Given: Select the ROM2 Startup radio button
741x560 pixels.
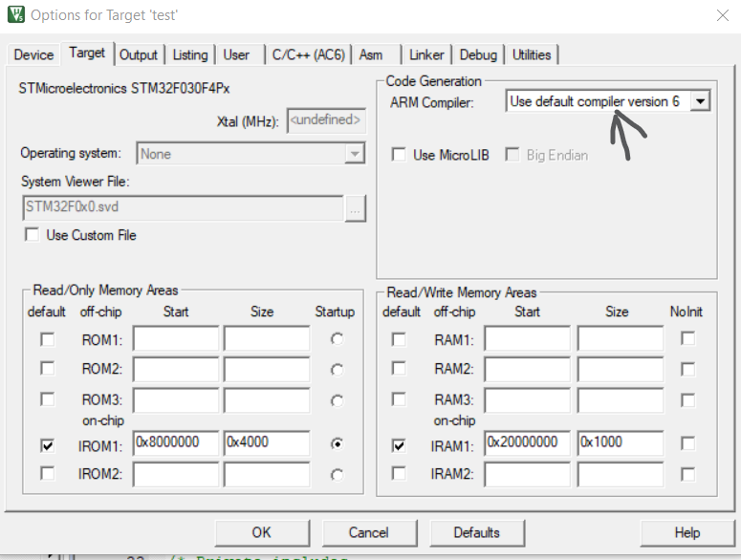Looking at the screenshot, I should [x=337, y=370].
